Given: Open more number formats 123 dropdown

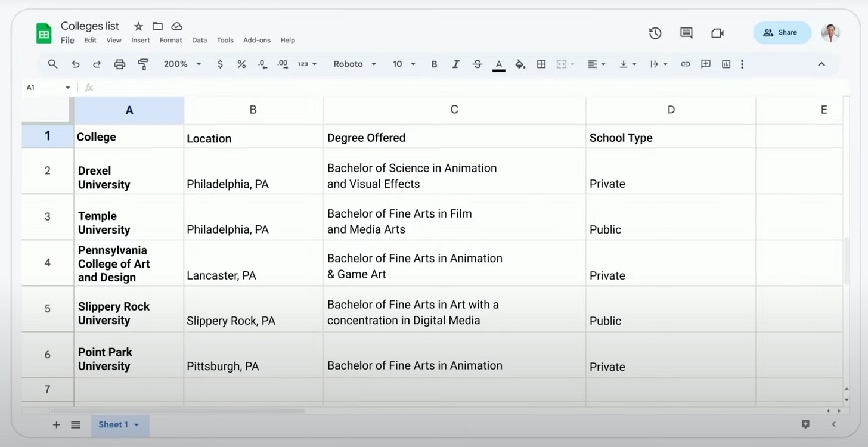Looking at the screenshot, I should [x=308, y=64].
